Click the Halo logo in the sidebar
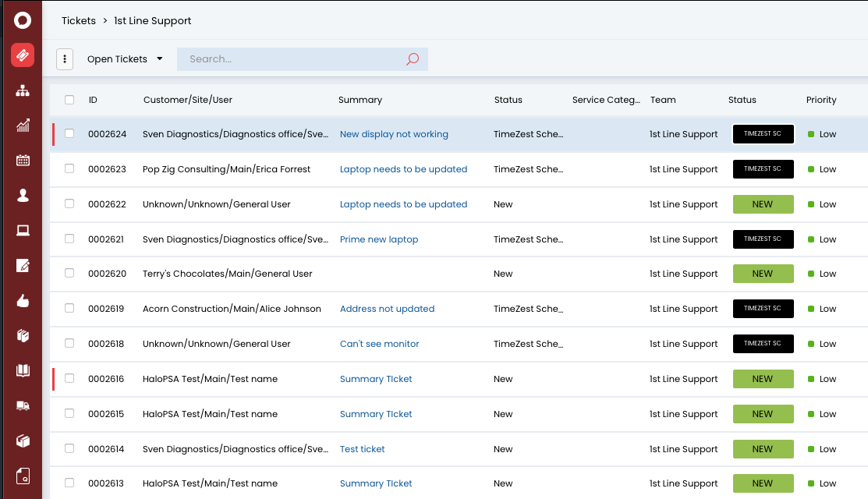The height and width of the screenshot is (499, 868). coord(22,20)
